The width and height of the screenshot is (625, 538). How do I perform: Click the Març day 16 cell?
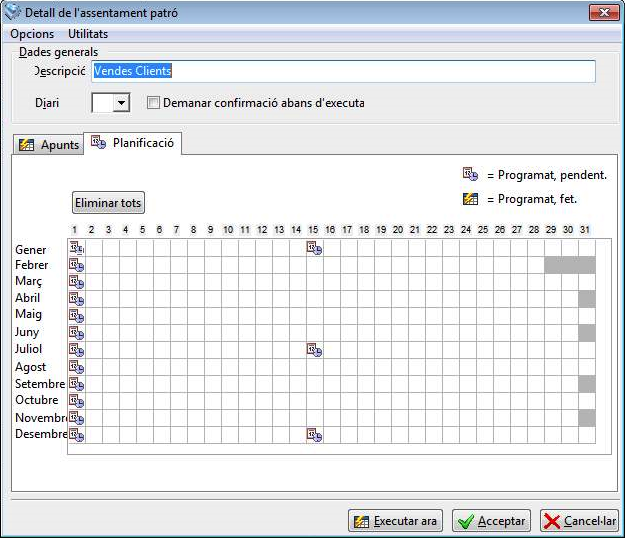[332, 282]
